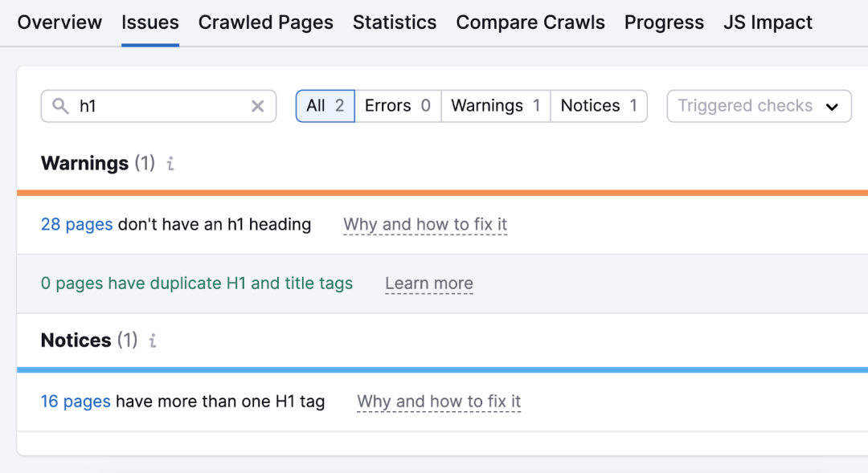Go to the Statistics tab
This screenshot has width=868, height=473.
395,22
